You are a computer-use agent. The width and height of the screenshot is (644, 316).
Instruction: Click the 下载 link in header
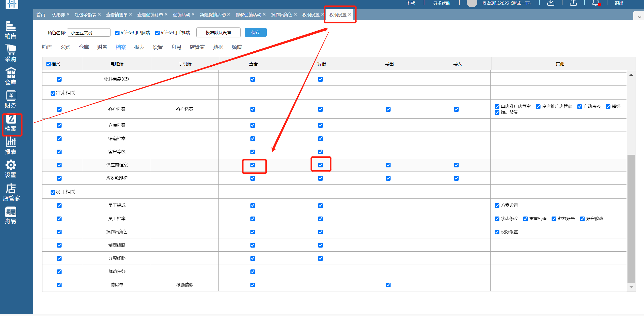tap(411, 3)
